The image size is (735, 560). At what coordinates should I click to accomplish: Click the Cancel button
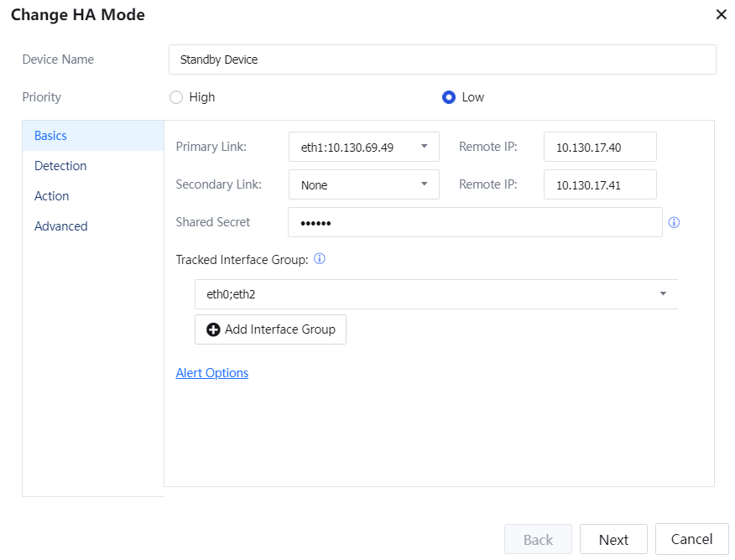click(x=691, y=539)
